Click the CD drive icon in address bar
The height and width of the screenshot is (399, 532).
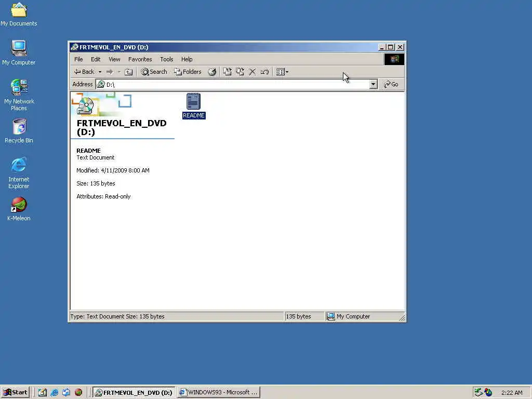coord(101,84)
